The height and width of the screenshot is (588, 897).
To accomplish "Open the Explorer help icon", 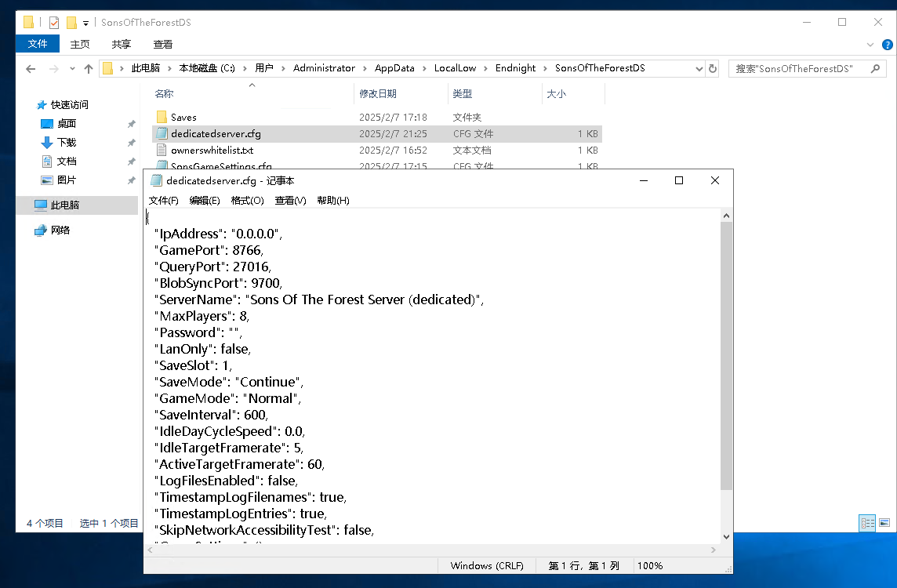I will [888, 45].
